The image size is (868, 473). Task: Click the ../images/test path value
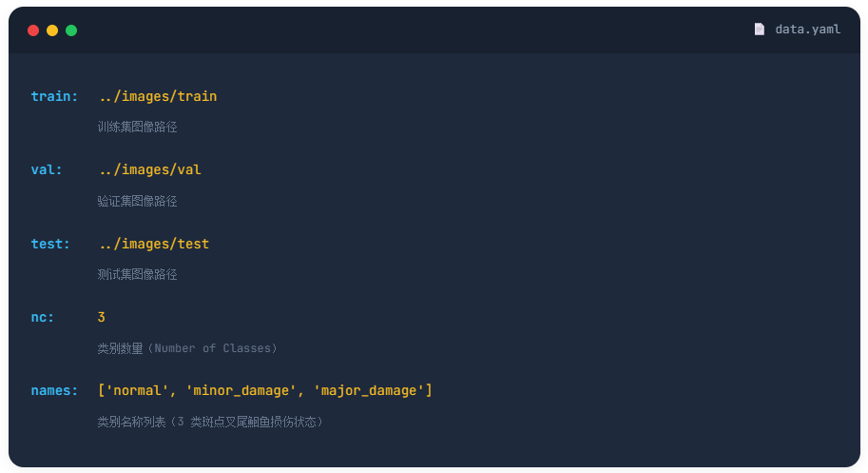pyautogui.click(x=154, y=244)
